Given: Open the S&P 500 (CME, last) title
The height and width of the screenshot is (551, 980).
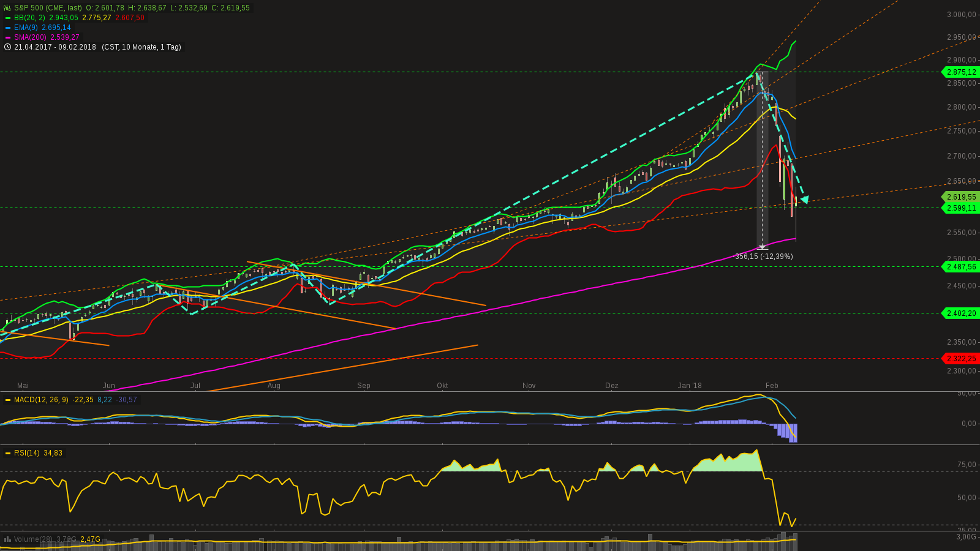Looking at the screenshot, I should tap(48, 8).
